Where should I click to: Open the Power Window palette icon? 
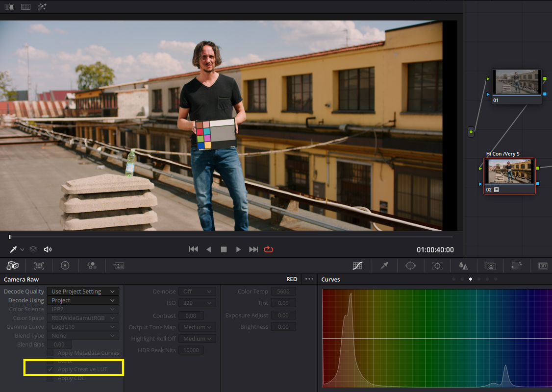410,266
